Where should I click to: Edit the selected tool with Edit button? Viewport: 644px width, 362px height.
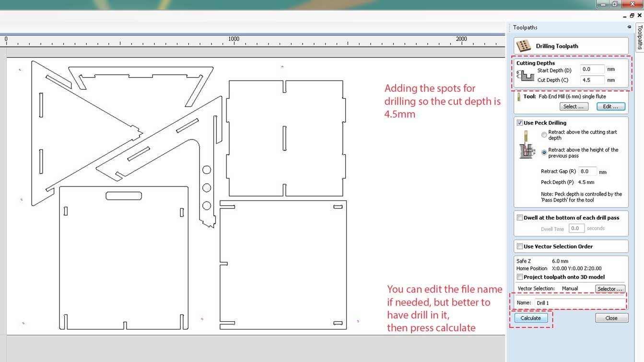[611, 106]
